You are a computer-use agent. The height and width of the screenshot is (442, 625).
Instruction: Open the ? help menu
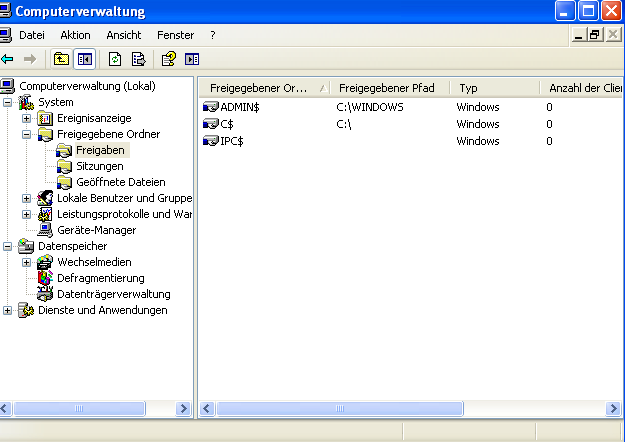click(x=213, y=35)
